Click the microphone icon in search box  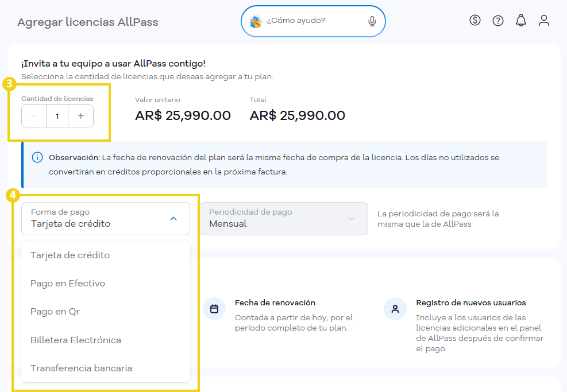372,21
